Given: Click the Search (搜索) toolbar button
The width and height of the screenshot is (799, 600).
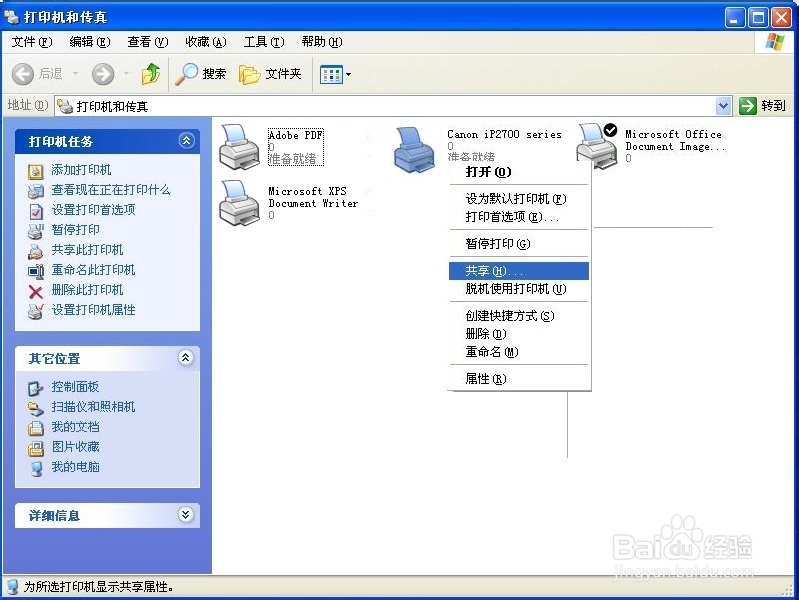Looking at the screenshot, I should tap(201, 74).
